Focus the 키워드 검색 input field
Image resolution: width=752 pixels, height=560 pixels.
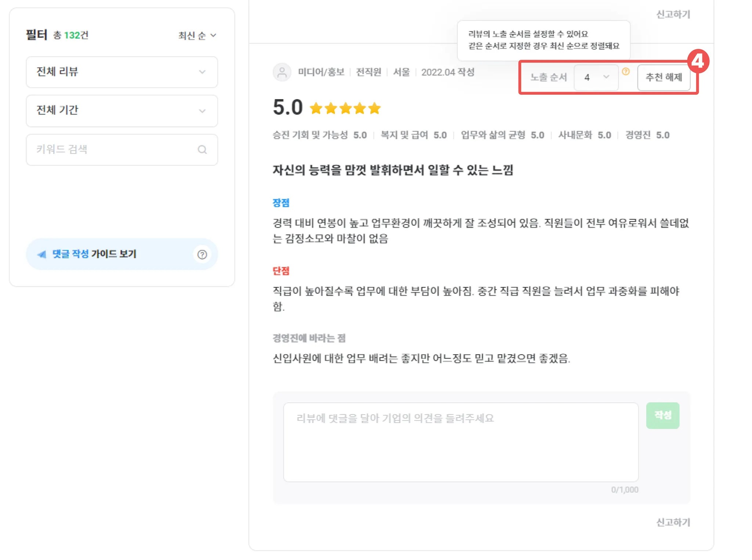coord(110,149)
